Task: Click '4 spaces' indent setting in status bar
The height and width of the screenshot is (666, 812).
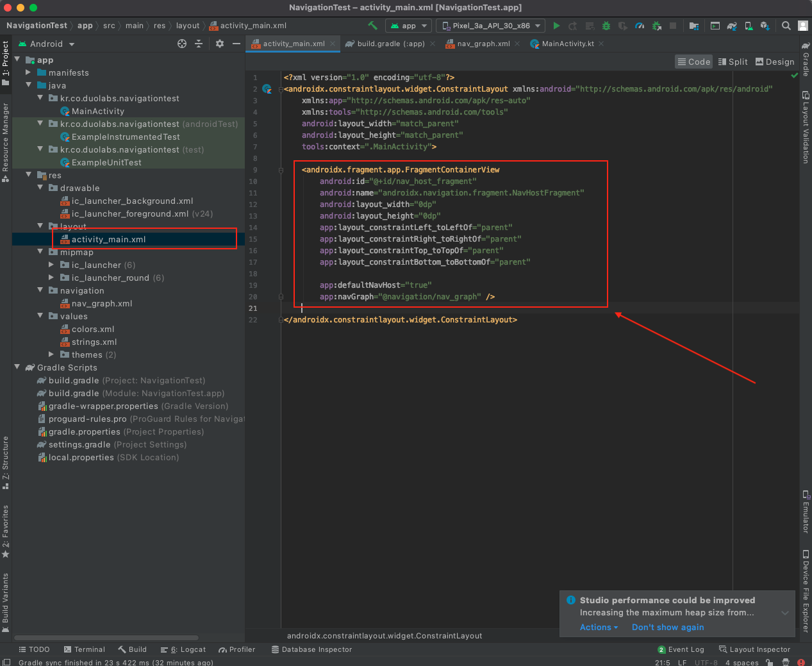Action: (742, 662)
